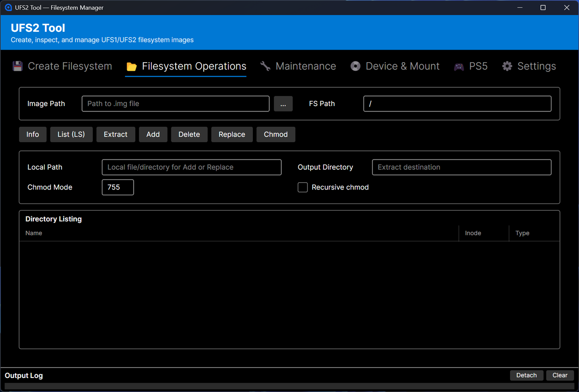
Task: Click the UFS2 Tool header title
Action: click(x=38, y=28)
